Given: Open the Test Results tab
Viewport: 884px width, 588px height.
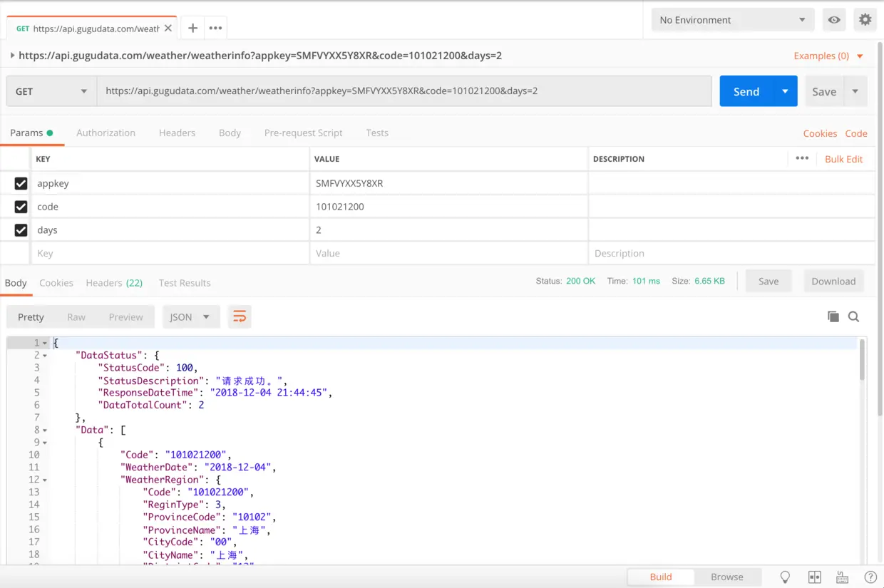Looking at the screenshot, I should 185,282.
